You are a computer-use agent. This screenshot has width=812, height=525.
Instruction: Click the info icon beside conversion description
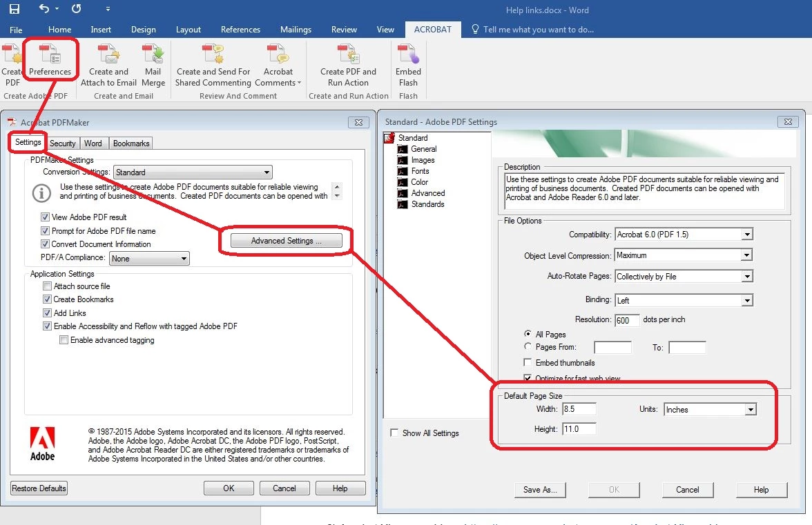click(41, 193)
